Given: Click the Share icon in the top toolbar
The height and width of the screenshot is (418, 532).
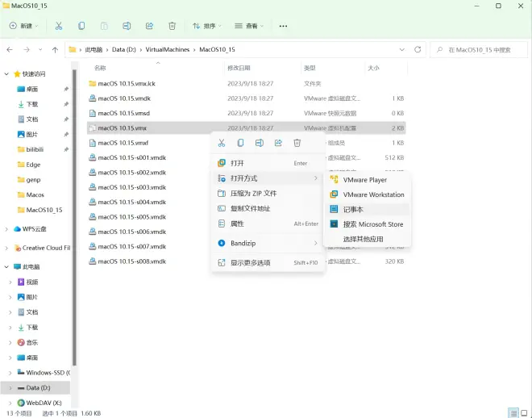Looking at the screenshot, I should click(149, 26).
